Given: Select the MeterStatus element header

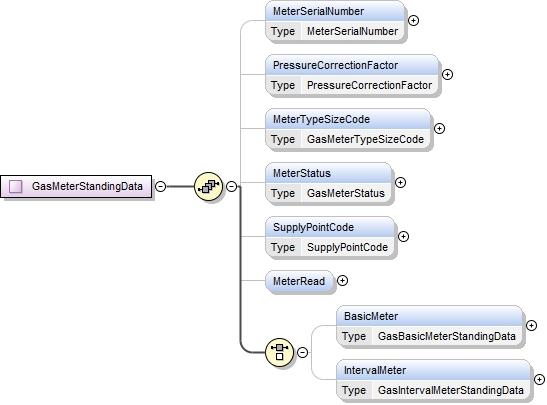Looking at the screenshot, I should 328,173.
